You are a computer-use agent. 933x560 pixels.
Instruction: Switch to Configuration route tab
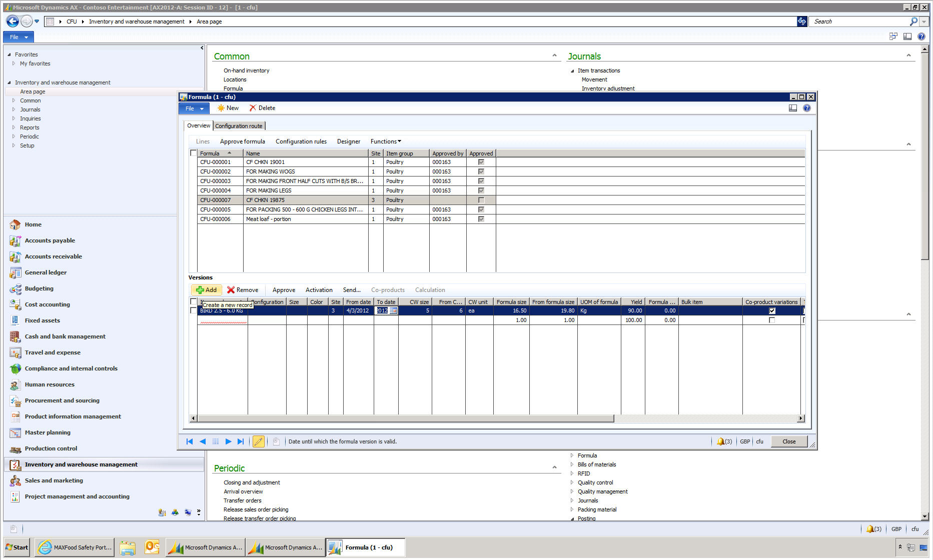tap(239, 126)
